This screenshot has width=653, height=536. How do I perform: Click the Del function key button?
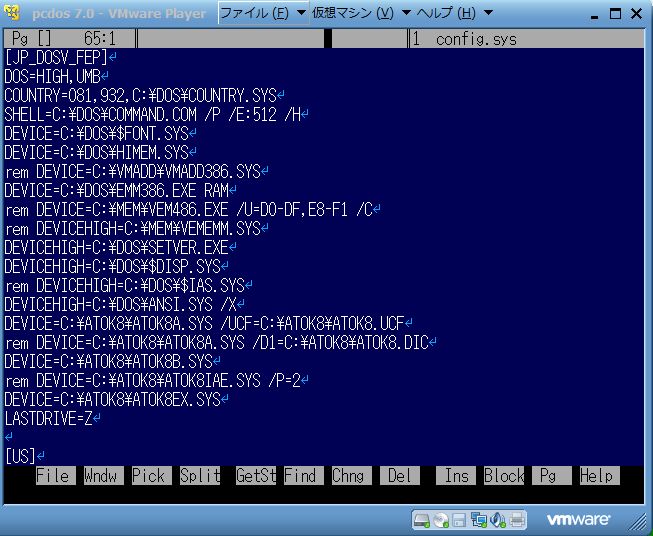[400, 476]
